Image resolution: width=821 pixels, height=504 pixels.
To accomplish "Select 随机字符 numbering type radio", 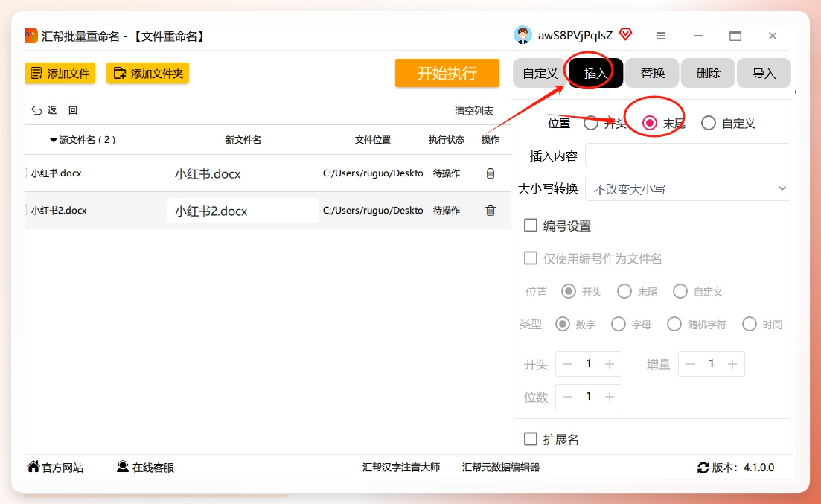I will (674, 325).
